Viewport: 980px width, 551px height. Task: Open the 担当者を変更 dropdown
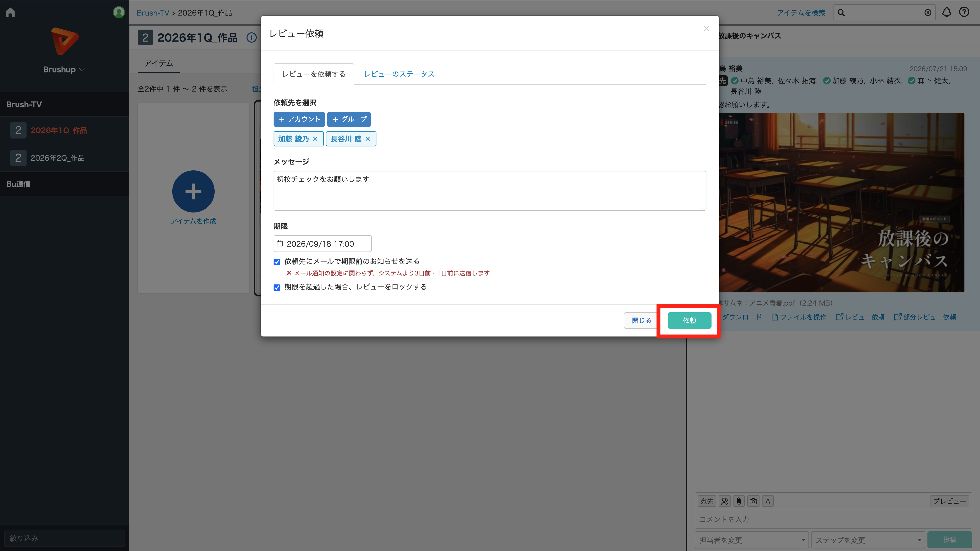coord(752,540)
